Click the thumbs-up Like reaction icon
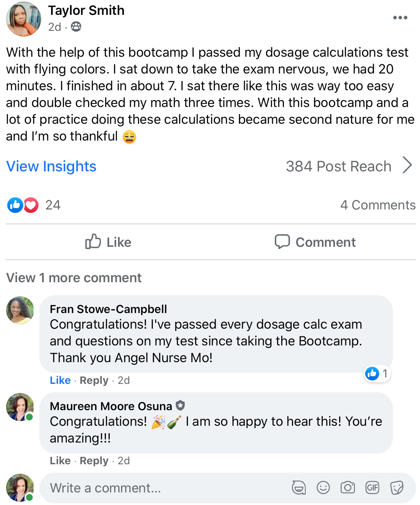The width and height of the screenshot is (420, 505). pos(15,205)
